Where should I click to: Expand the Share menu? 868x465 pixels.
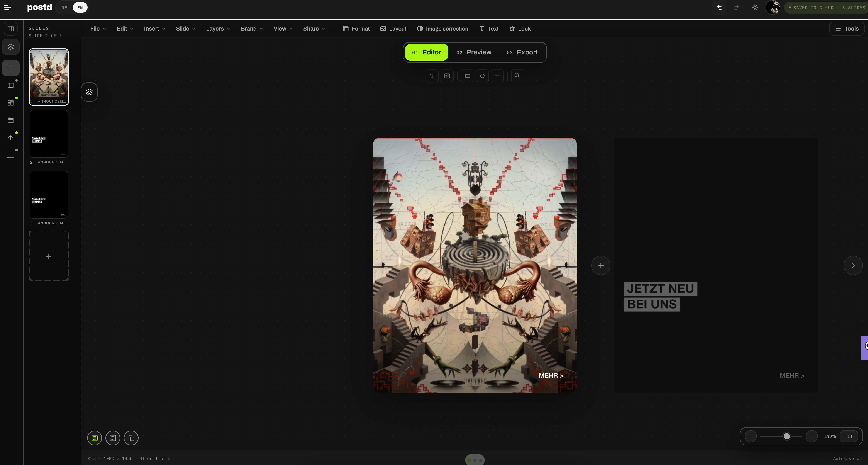point(314,29)
